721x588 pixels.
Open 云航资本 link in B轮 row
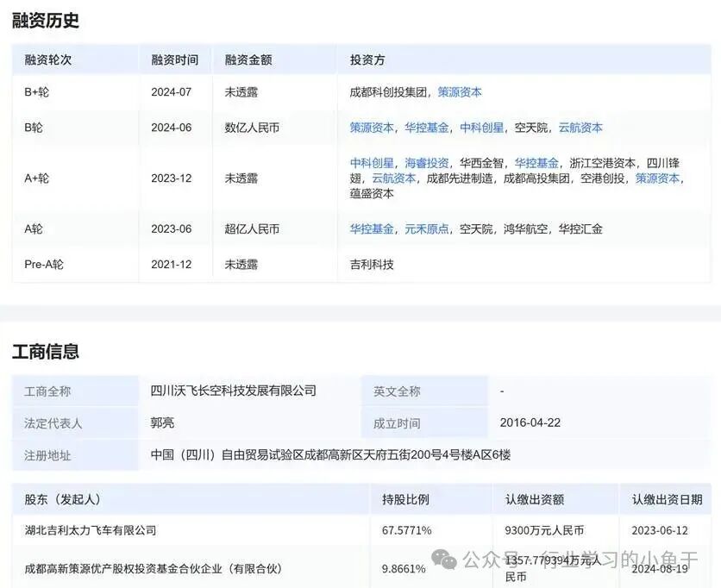tap(580, 128)
